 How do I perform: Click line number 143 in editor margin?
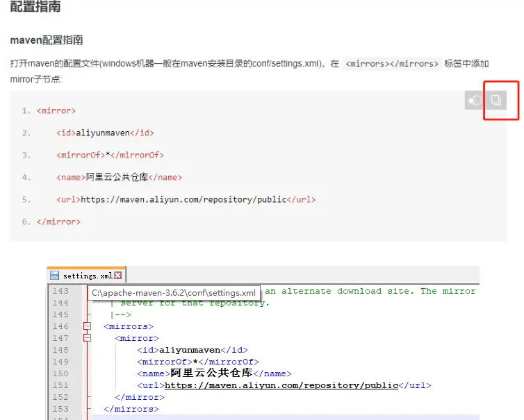click(60, 291)
